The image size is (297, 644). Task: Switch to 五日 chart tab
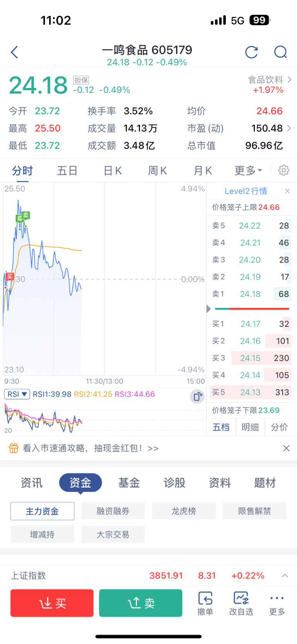point(67,171)
